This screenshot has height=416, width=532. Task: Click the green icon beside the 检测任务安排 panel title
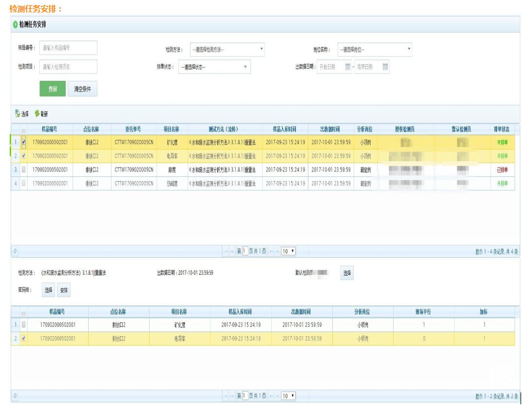click(x=16, y=24)
